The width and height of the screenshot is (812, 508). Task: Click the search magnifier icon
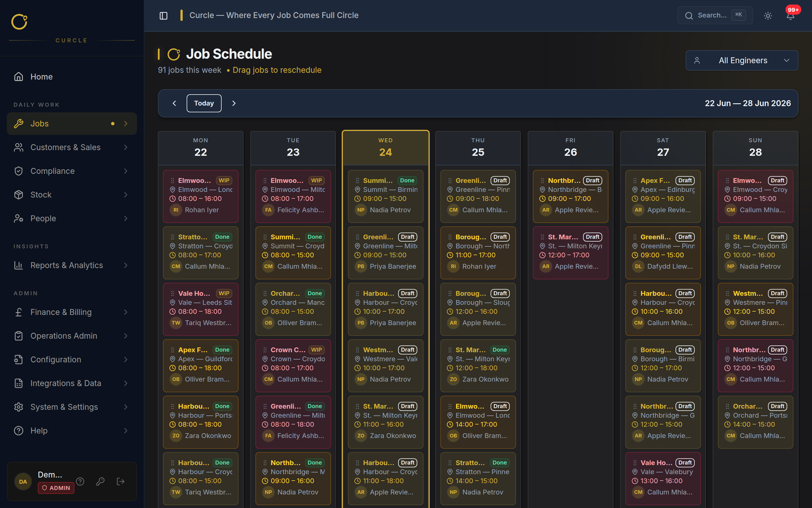coord(689,16)
